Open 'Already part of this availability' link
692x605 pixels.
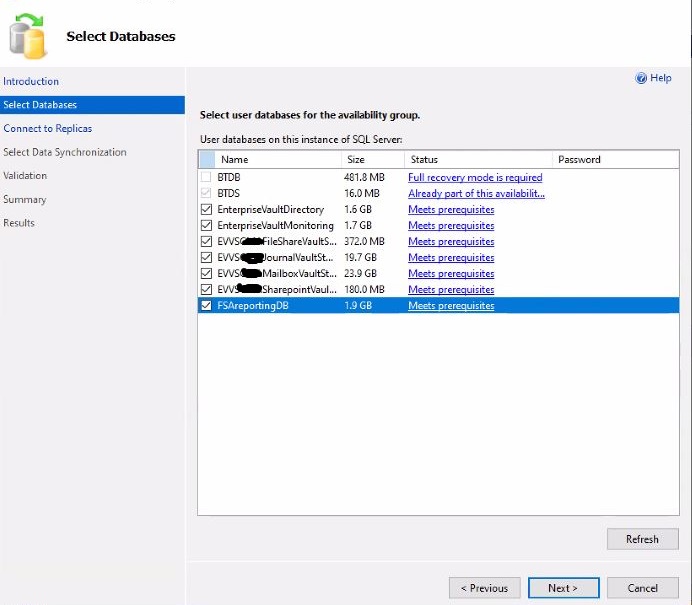[476, 193]
